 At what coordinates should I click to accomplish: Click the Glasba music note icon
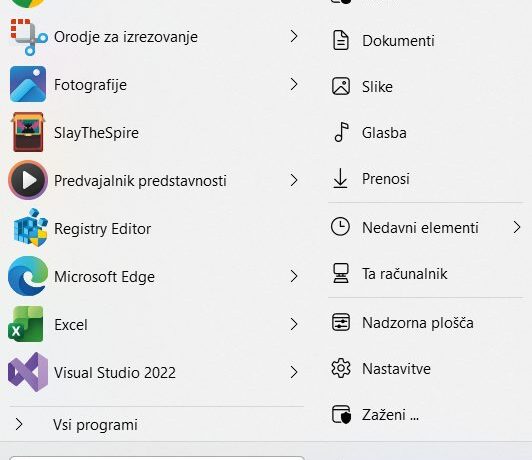point(341,132)
